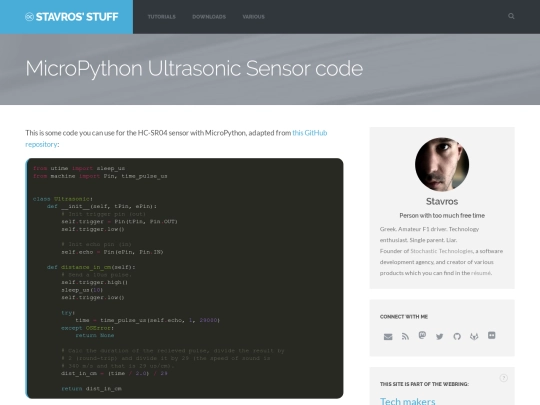Open the search icon in the header

(x=511, y=16)
